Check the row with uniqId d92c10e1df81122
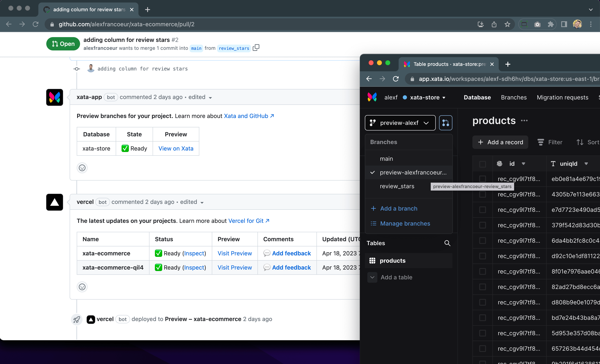 tap(482, 256)
